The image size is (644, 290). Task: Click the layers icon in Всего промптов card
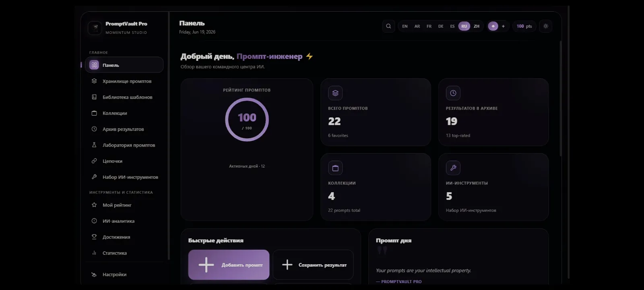(335, 93)
